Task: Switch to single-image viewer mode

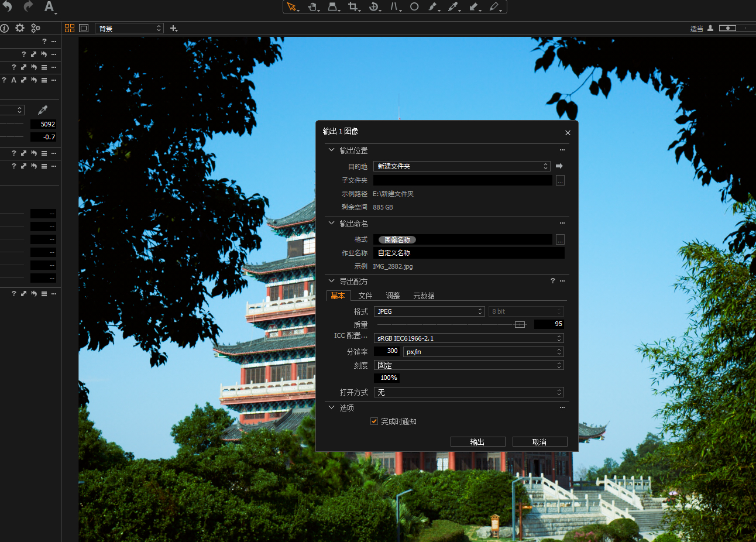Action: (84, 28)
